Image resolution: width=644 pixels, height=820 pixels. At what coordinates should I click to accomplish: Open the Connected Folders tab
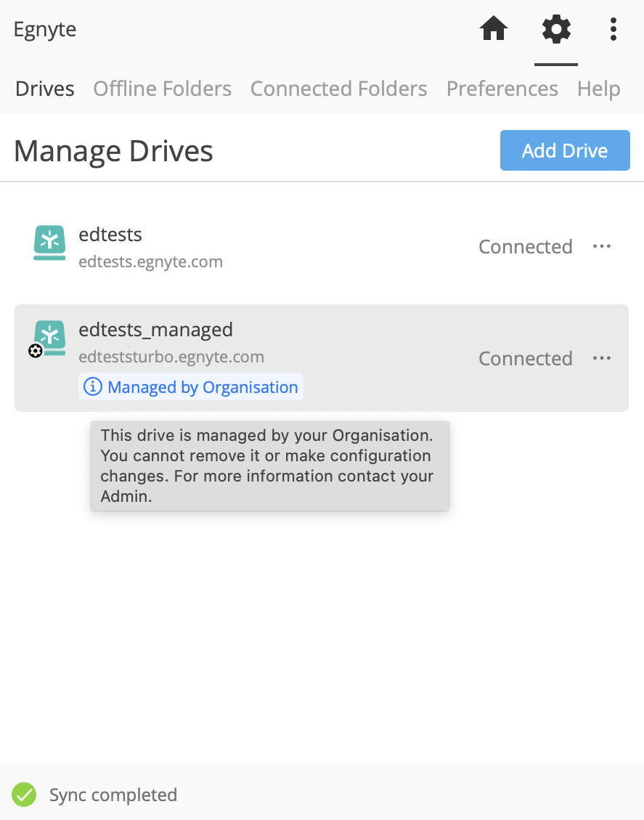[x=339, y=89]
